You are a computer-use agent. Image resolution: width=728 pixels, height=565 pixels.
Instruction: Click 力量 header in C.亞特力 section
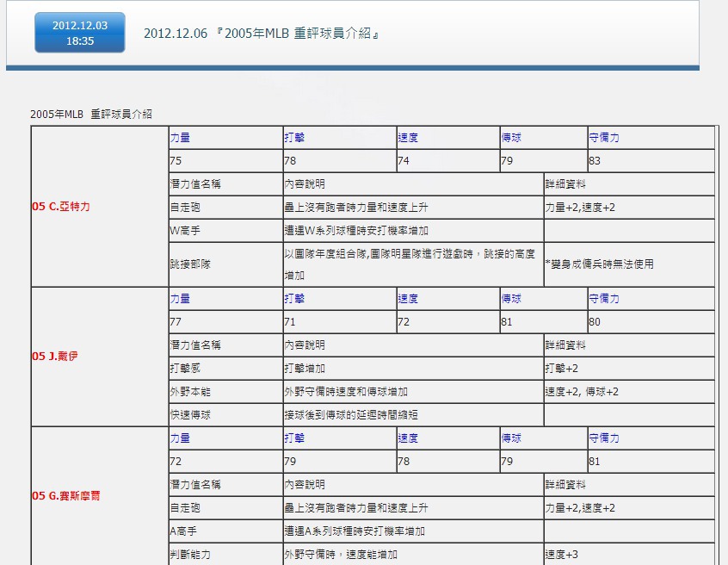[181, 138]
